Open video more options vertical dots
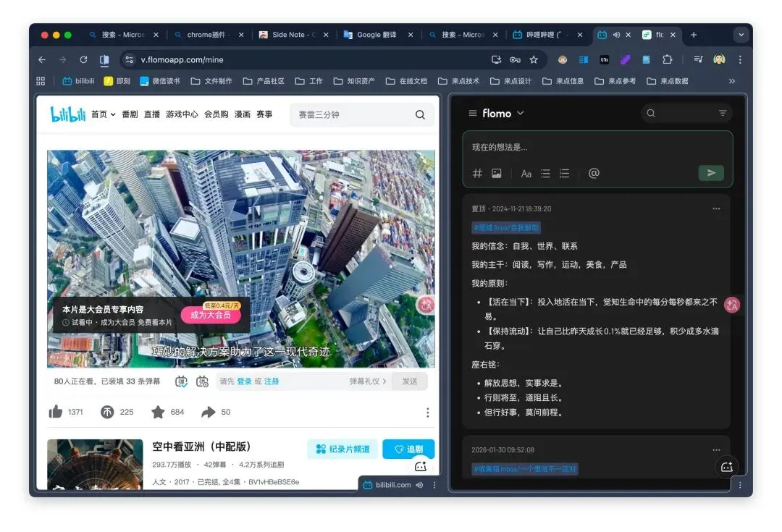 coord(427,413)
